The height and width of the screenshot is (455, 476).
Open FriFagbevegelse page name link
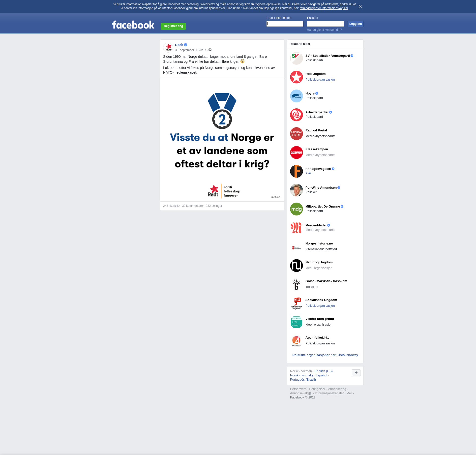318,169
